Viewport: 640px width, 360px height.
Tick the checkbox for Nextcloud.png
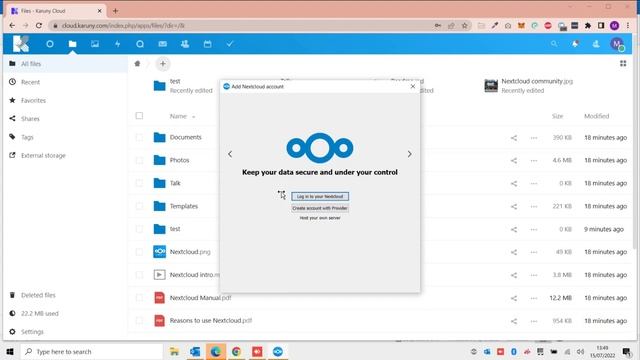coord(139,252)
